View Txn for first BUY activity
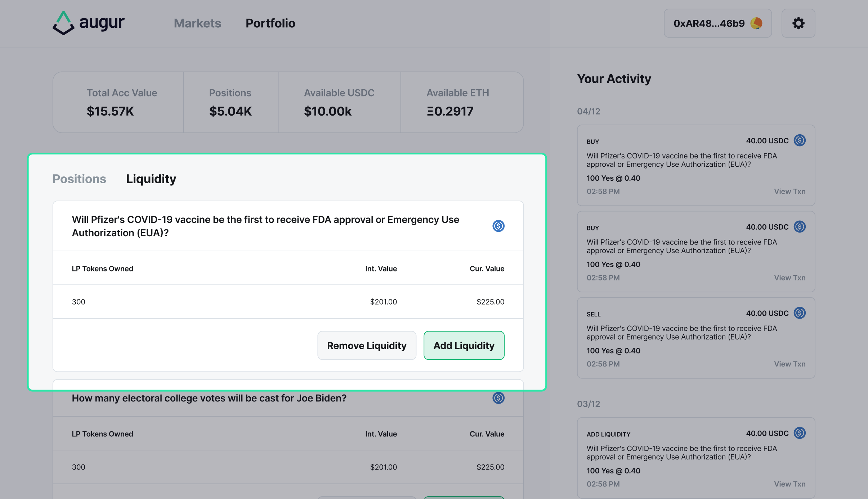 [x=789, y=192]
